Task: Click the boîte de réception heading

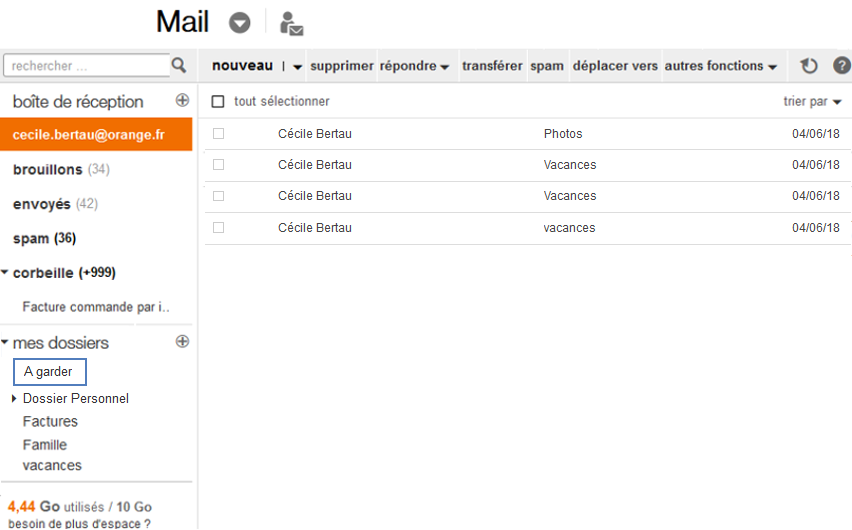Action: coord(78,102)
